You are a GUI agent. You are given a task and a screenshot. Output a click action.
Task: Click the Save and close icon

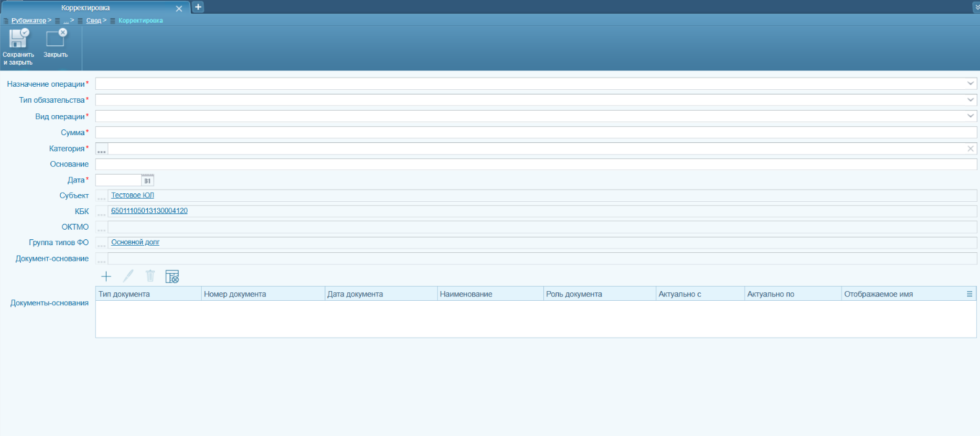click(x=19, y=38)
